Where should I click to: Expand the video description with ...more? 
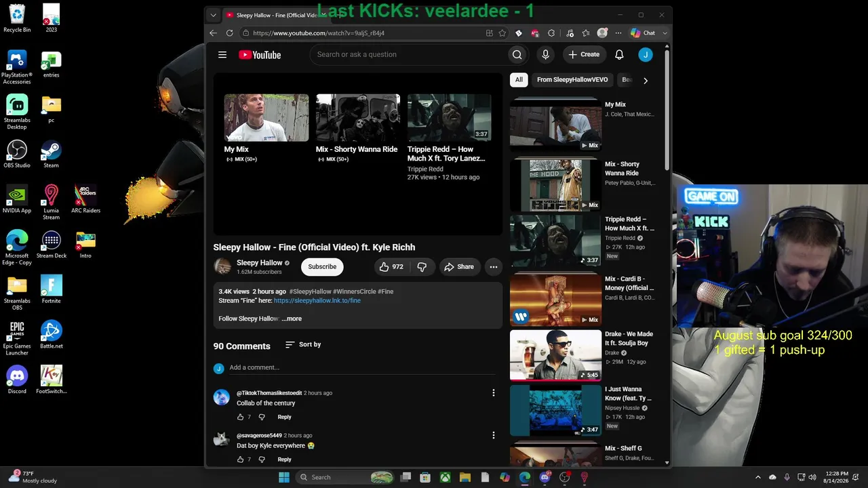292,319
